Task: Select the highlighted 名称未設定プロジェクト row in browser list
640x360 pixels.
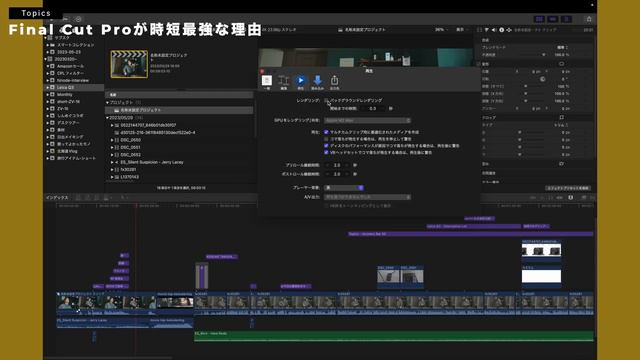Action: pos(180,110)
